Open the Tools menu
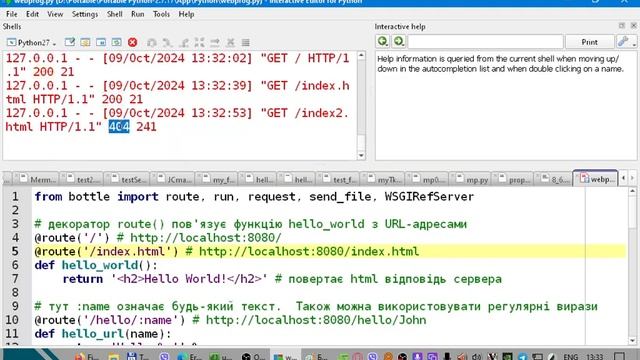 point(161,14)
